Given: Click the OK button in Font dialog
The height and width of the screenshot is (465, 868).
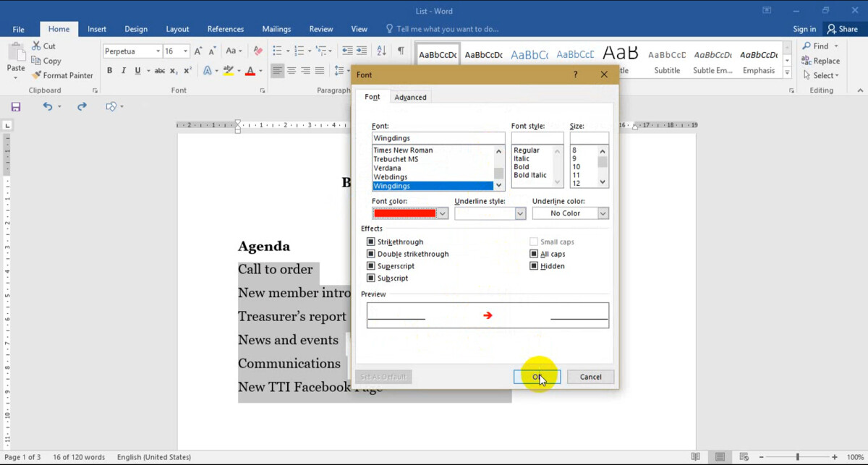Looking at the screenshot, I should point(537,377).
